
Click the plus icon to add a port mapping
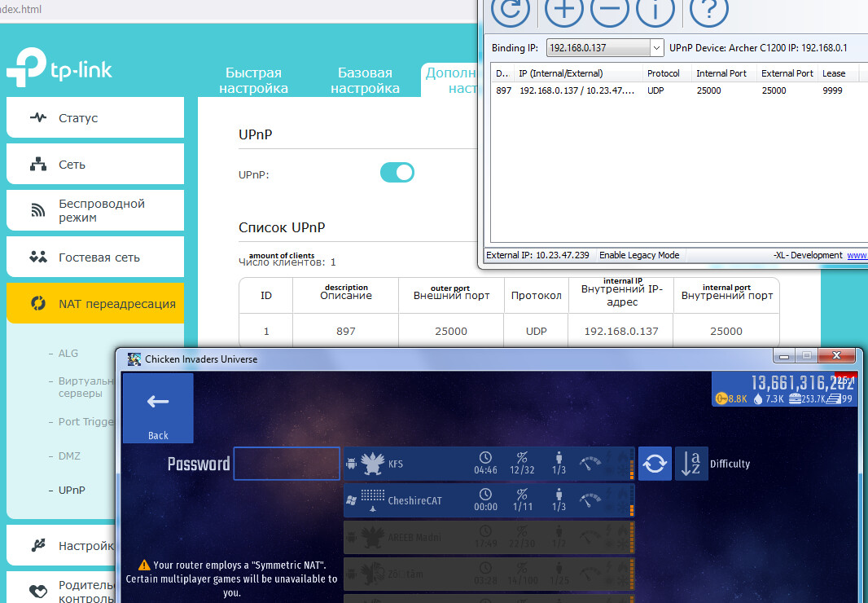coord(563,13)
